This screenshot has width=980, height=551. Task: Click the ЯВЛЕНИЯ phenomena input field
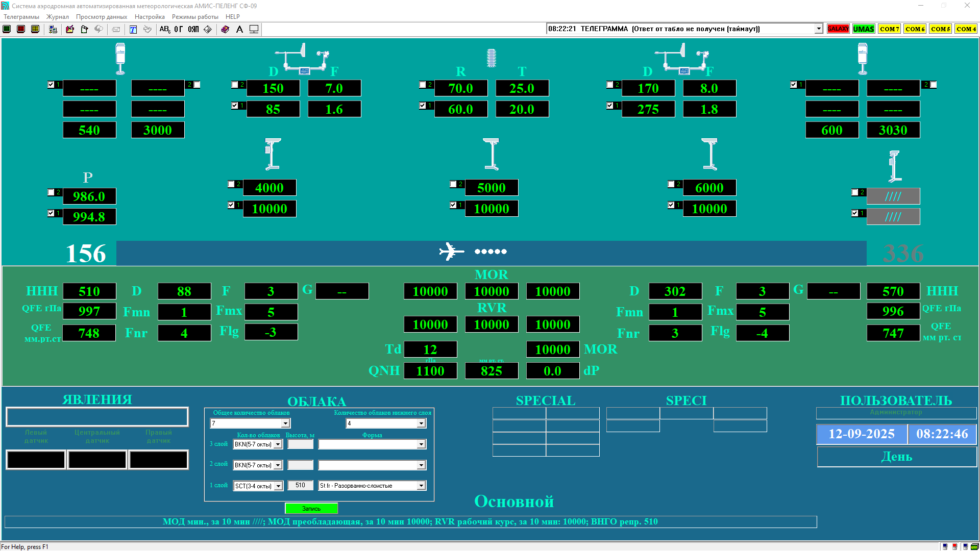pyautogui.click(x=97, y=417)
